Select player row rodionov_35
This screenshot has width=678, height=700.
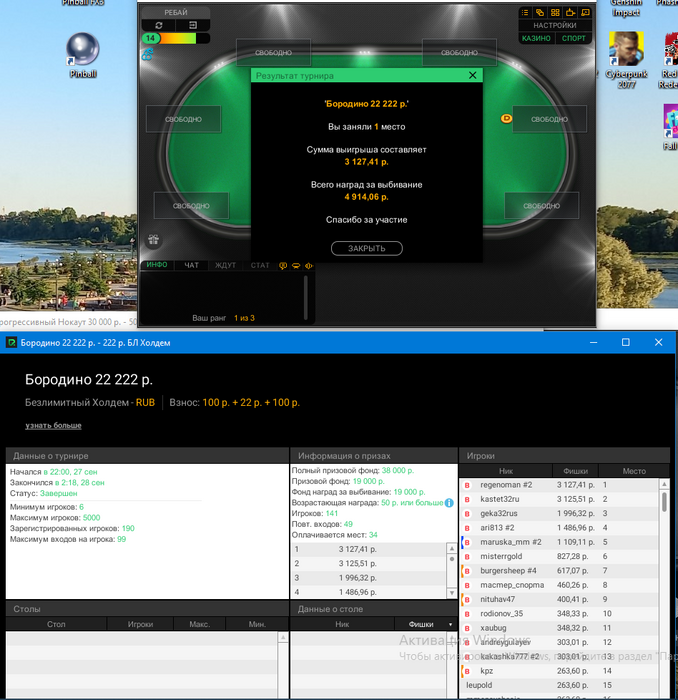(x=559, y=613)
